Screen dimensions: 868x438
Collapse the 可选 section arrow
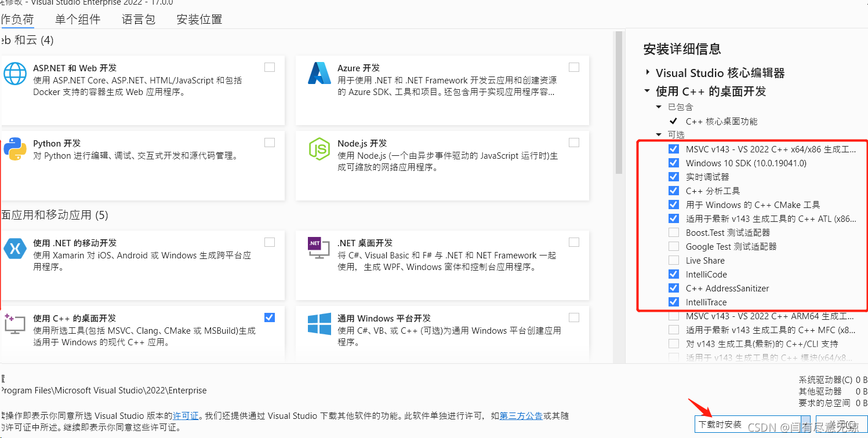click(x=659, y=134)
